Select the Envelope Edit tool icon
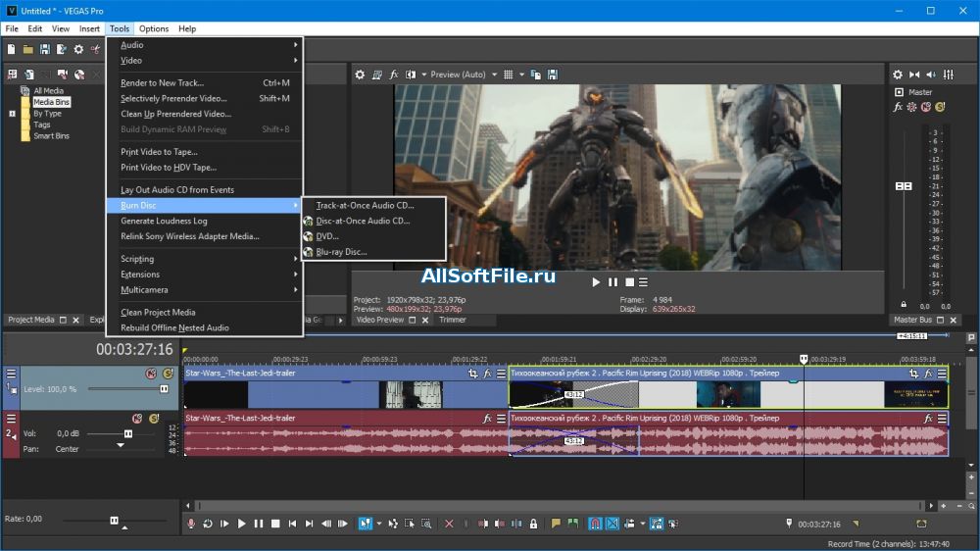 [x=393, y=524]
